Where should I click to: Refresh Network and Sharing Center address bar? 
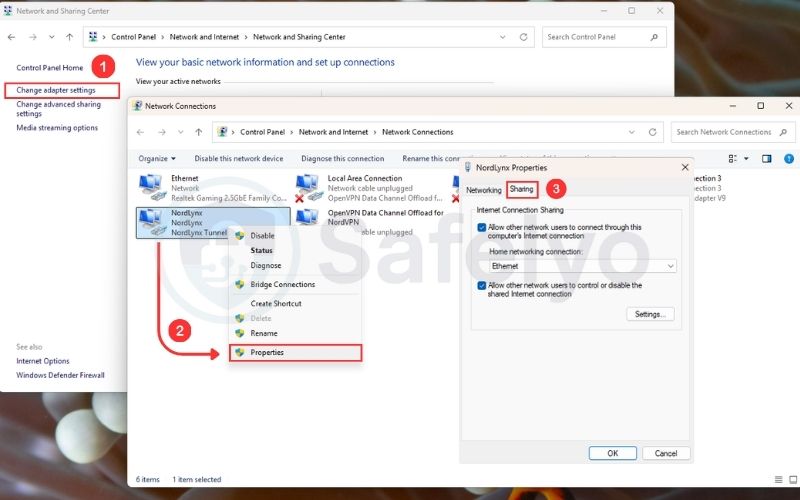tap(523, 37)
